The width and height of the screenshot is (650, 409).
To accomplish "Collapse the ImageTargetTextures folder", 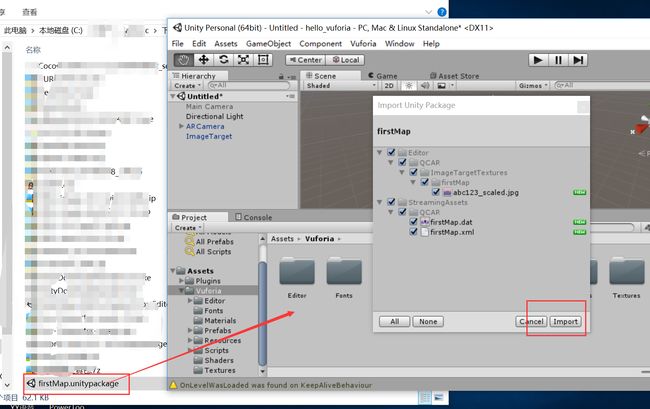I will click(x=402, y=172).
